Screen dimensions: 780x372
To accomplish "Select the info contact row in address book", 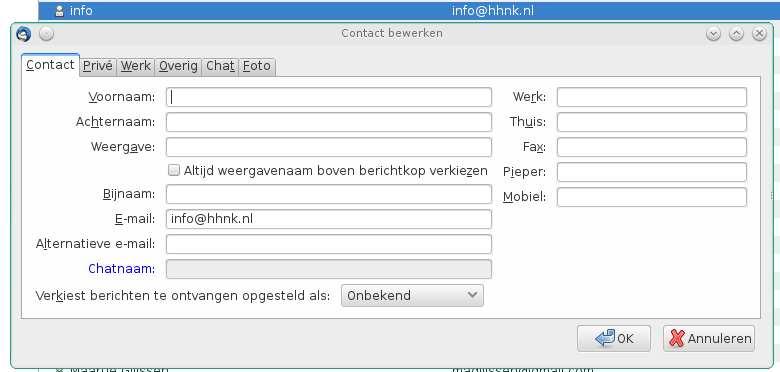I will pyautogui.click(x=409, y=10).
